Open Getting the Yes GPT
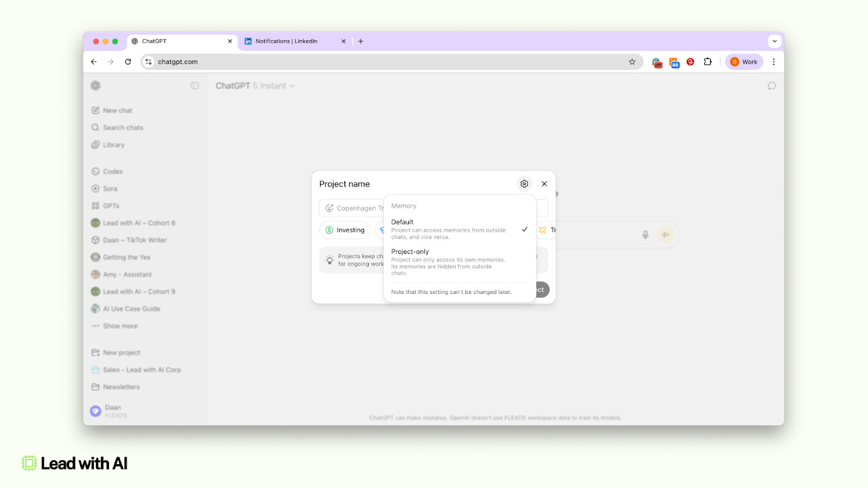This screenshot has width=868, height=488. (121, 258)
